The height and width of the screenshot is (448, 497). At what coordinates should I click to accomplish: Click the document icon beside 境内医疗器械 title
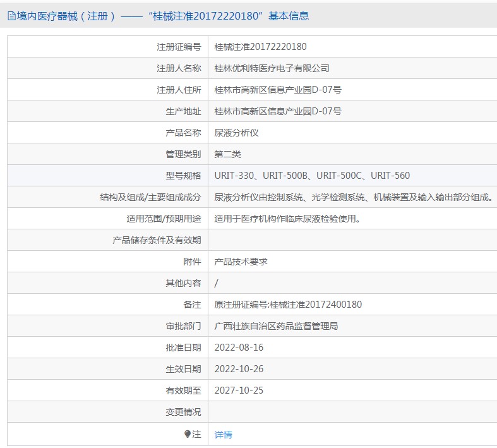tap(12, 16)
